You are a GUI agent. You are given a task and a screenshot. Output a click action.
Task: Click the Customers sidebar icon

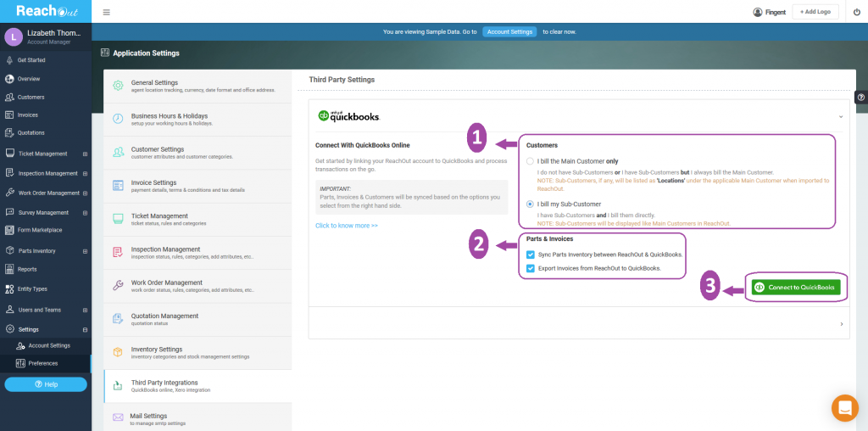(x=9, y=97)
